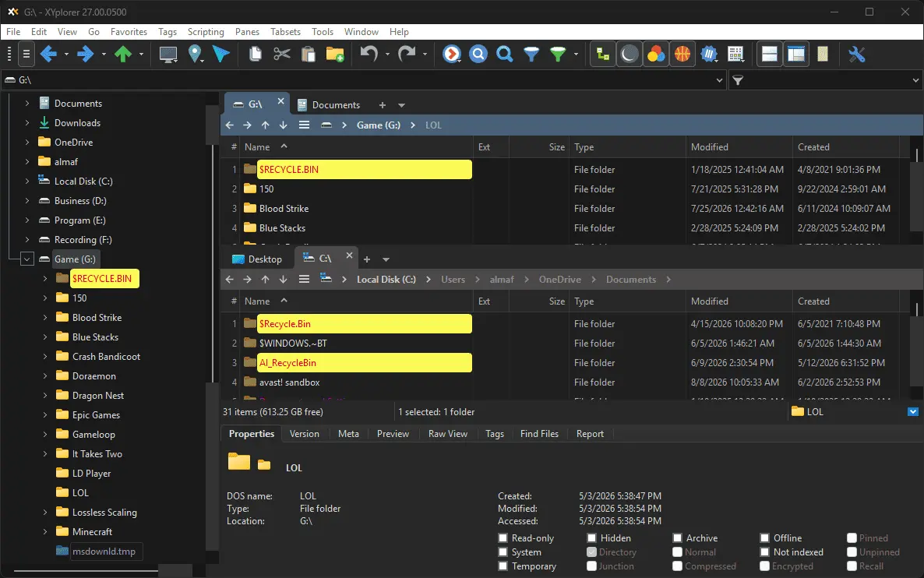Expand the Local Disk (C:) tree node
The height and width of the screenshot is (578, 924).
click(26, 181)
